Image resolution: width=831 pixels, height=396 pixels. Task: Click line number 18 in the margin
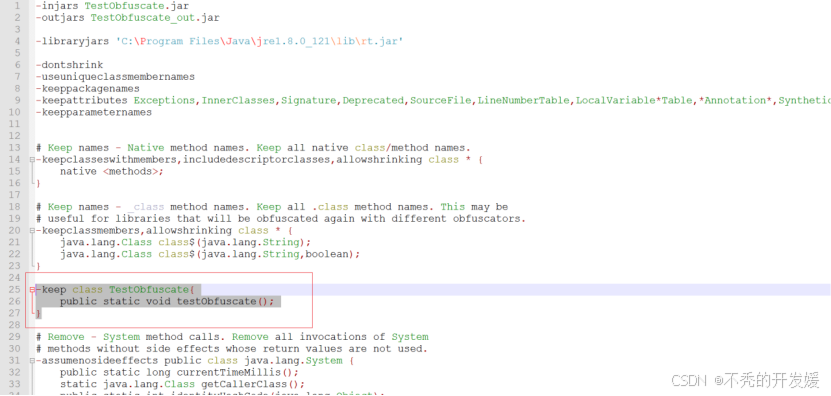coord(15,207)
